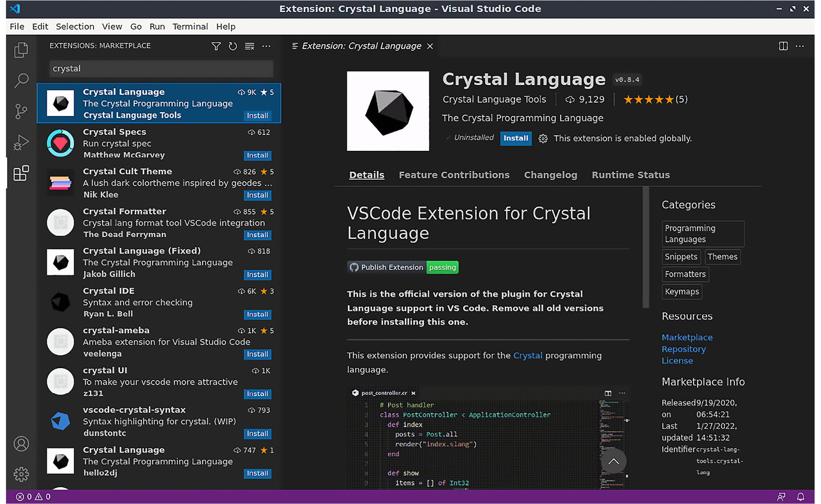Open the Edit menu
This screenshot has height=504, width=821.
pos(40,26)
